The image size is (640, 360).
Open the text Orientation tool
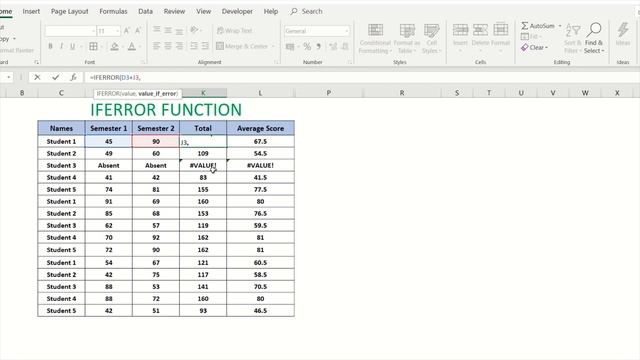point(194,30)
